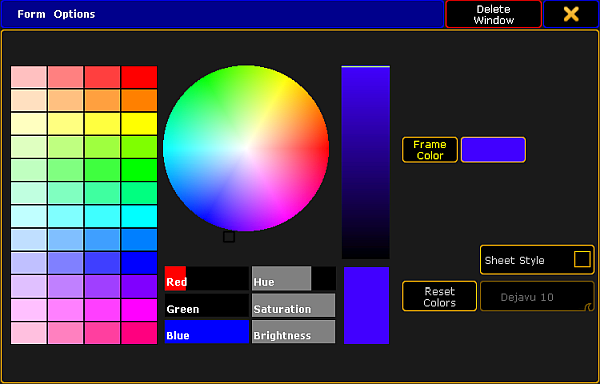This screenshot has width=600, height=384.
Task: Select the Frame Color button
Action: 430,150
